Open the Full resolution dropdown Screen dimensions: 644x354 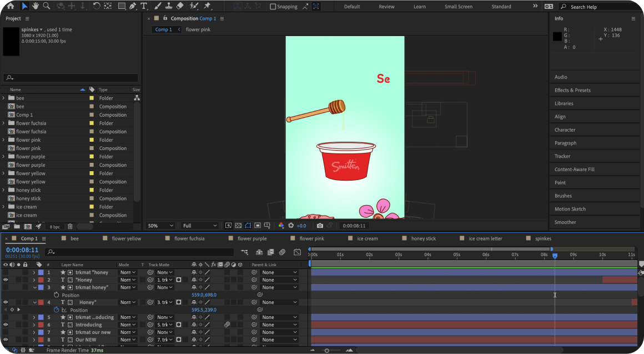click(200, 226)
